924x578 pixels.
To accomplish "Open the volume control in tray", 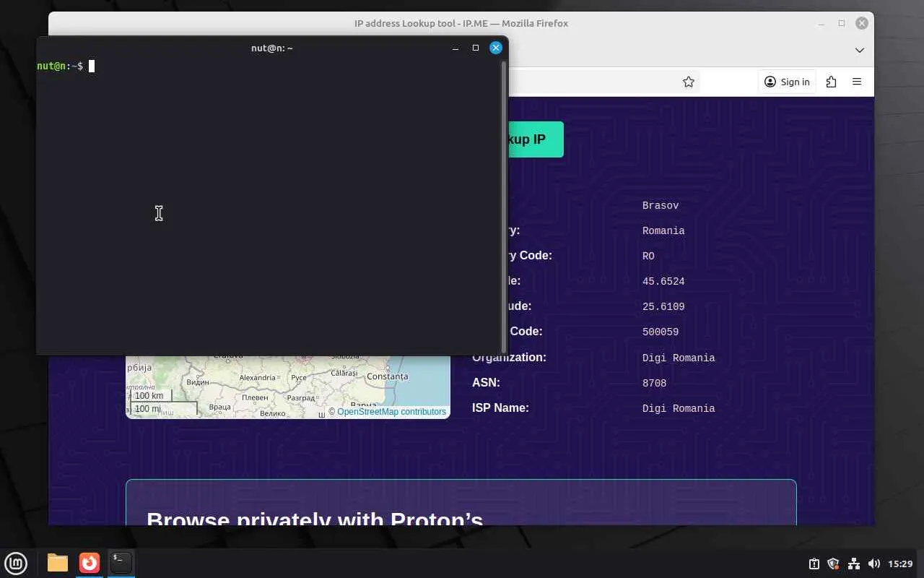I will 873,564.
